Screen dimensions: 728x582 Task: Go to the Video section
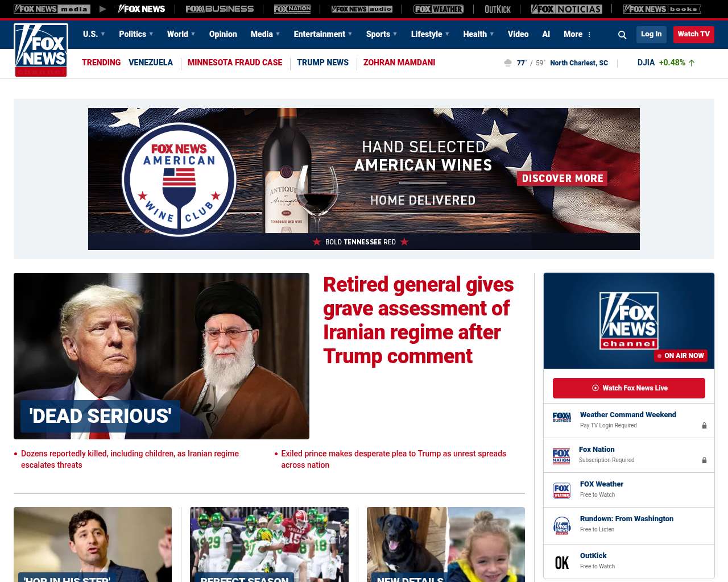[x=518, y=34]
